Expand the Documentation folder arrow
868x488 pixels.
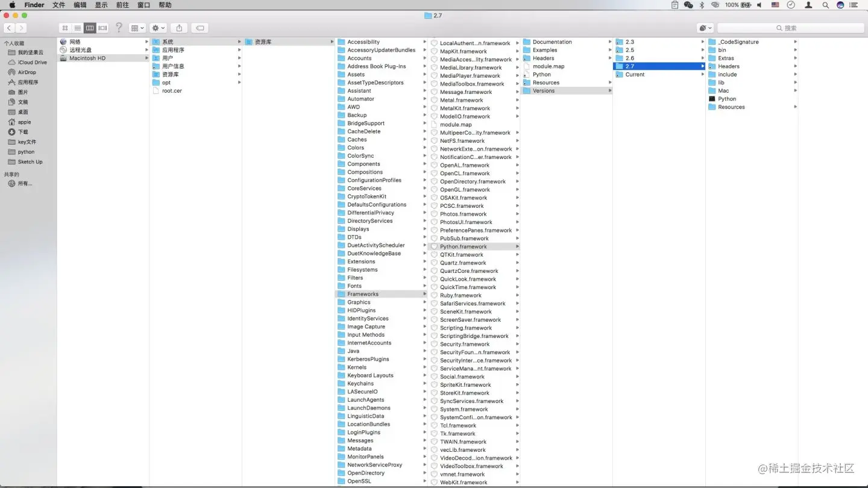pyautogui.click(x=609, y=42)
